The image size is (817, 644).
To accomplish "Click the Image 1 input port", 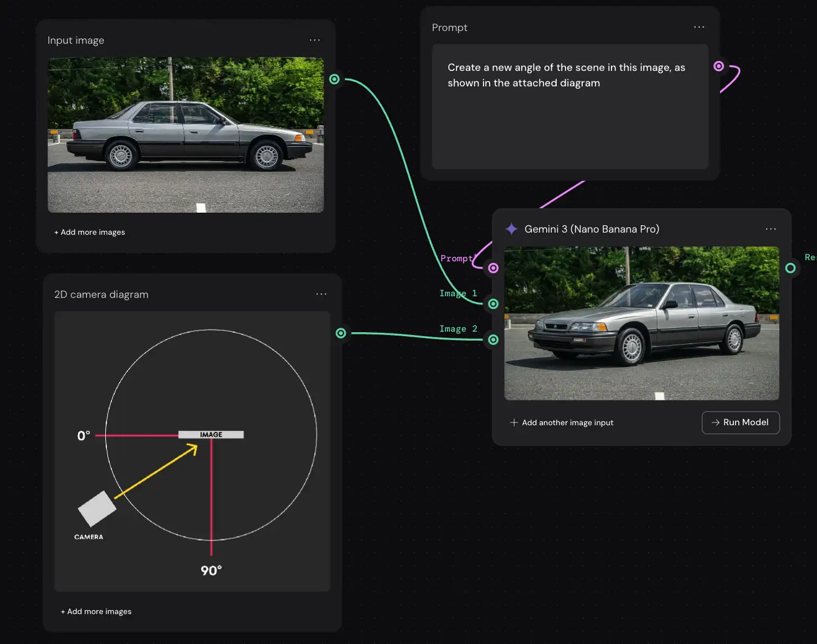I will [493, 304].
